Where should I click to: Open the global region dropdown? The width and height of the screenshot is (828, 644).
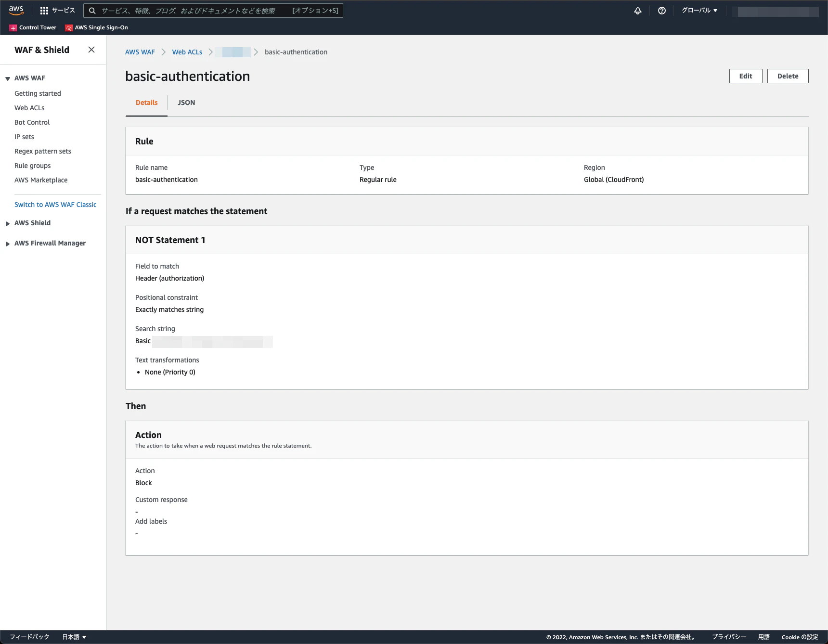point(699,11)
